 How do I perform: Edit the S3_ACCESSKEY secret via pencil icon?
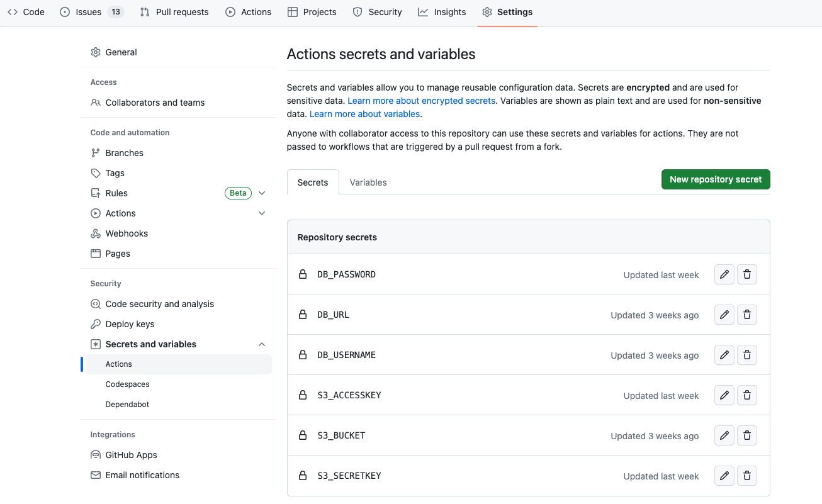724,395
